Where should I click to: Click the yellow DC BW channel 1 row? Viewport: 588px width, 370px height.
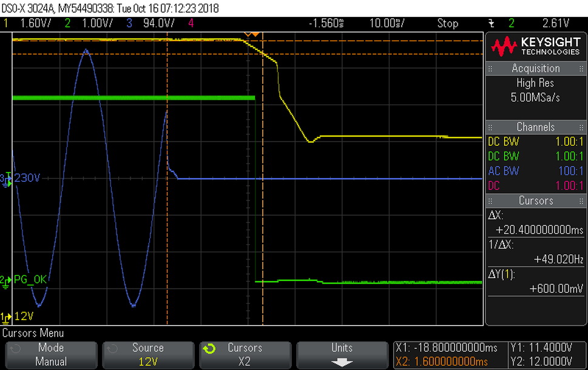pos(535,142)
